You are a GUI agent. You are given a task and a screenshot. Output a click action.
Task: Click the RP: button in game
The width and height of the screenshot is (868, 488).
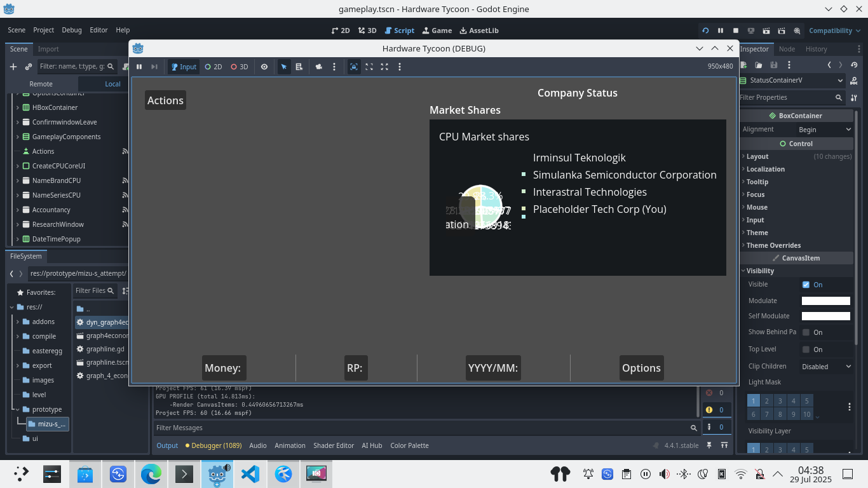coord(355,368)
